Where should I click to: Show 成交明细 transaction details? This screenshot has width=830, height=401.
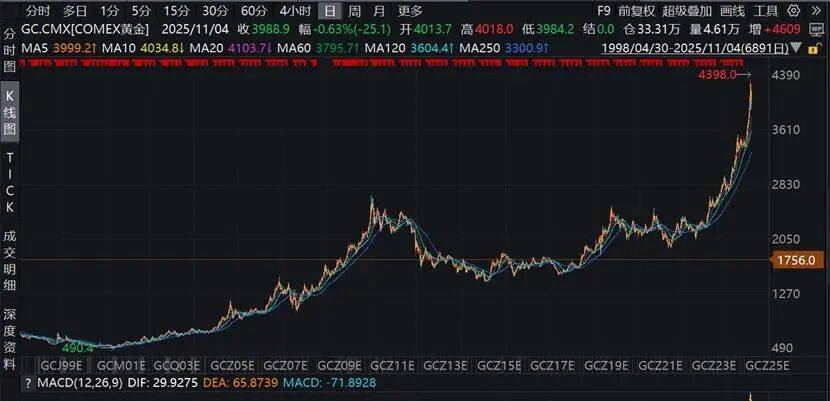[x=10, y=258]
